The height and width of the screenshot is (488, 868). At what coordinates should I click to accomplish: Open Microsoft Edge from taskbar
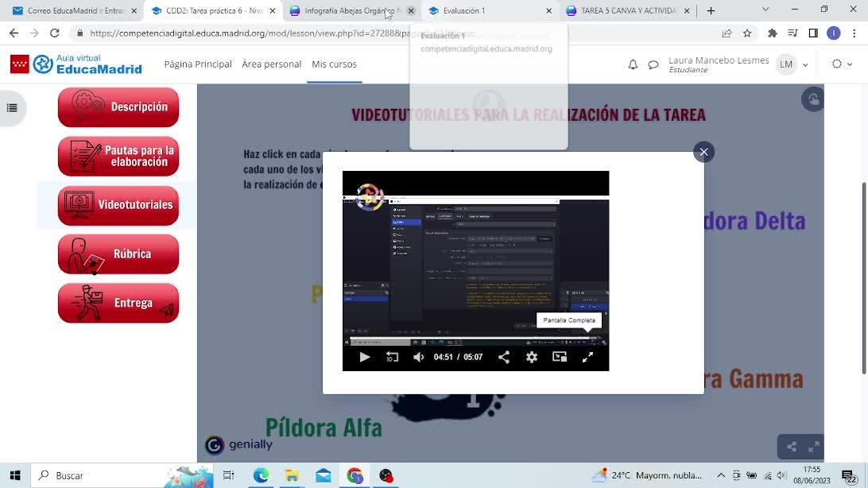coord(261,475)
